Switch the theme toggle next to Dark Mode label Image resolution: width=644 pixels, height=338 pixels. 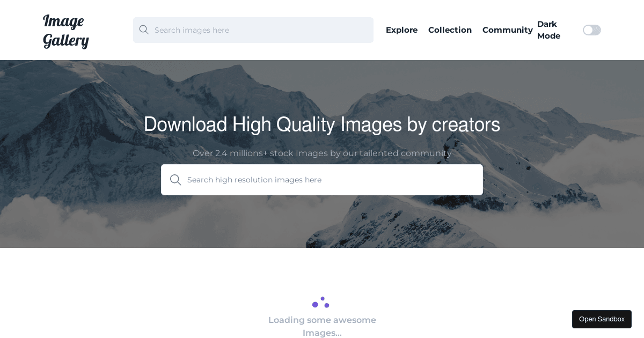click(x=592, y=30)
